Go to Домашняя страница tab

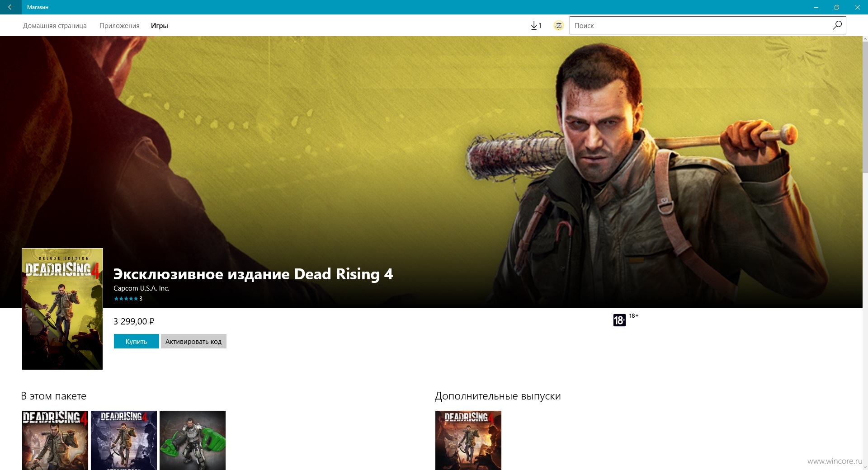pos(55,26)
